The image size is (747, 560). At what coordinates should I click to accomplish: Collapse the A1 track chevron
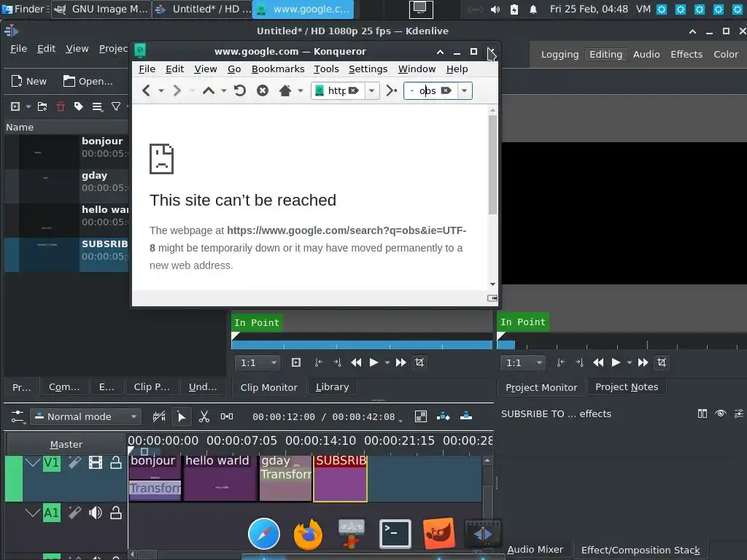(x=33, y=513)
